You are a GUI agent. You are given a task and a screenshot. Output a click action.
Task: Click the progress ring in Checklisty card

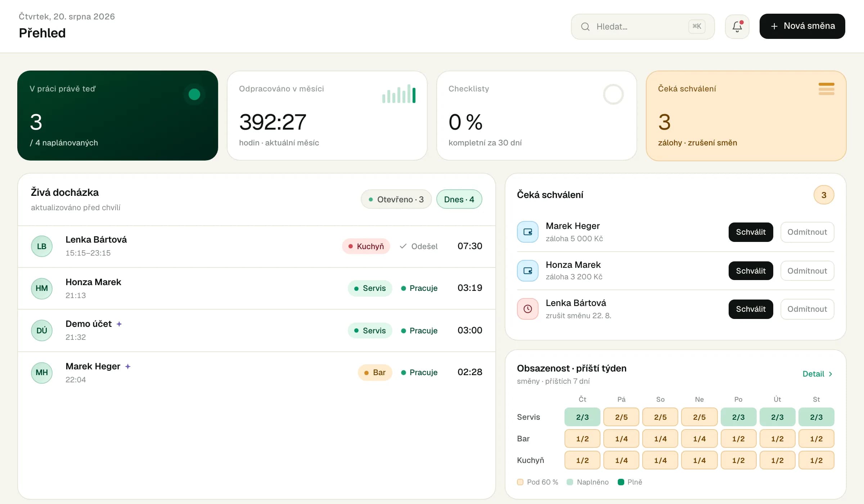(613, 94)
